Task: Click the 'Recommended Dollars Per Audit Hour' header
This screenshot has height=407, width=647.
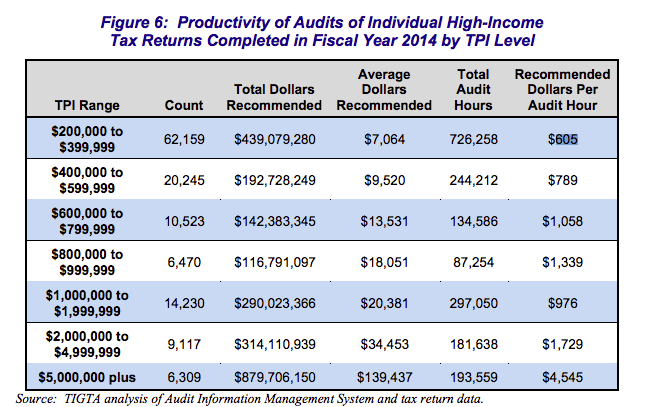Action: pyautogui.click(x=564, y=90)
